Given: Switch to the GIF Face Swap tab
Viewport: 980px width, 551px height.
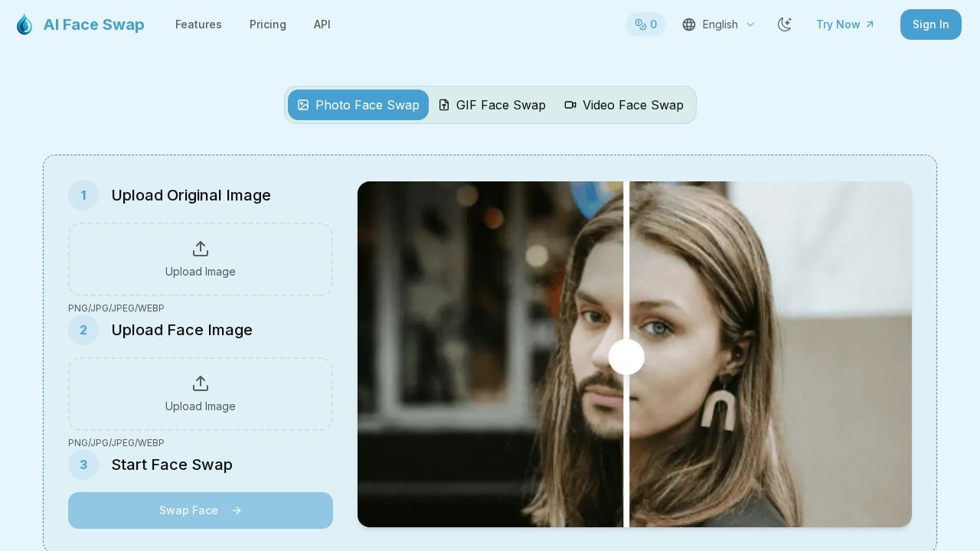Looking at the screenshot, I should [492, 105].
